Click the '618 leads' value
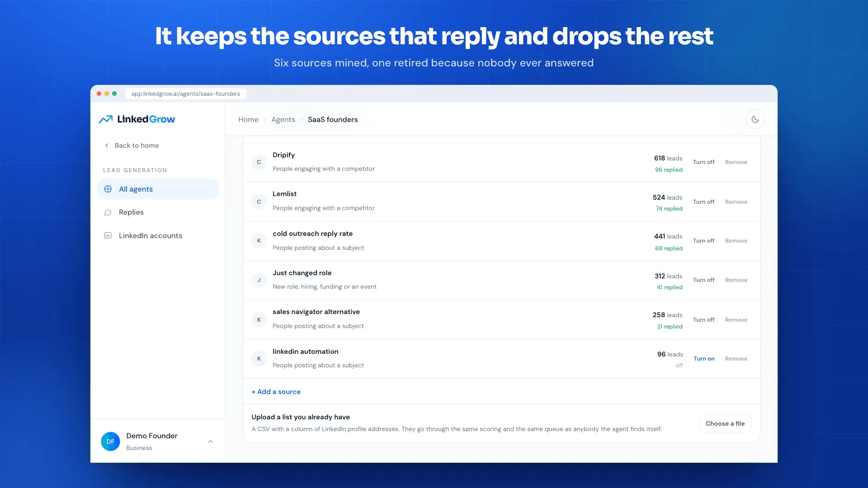 (x=668, y=158)
